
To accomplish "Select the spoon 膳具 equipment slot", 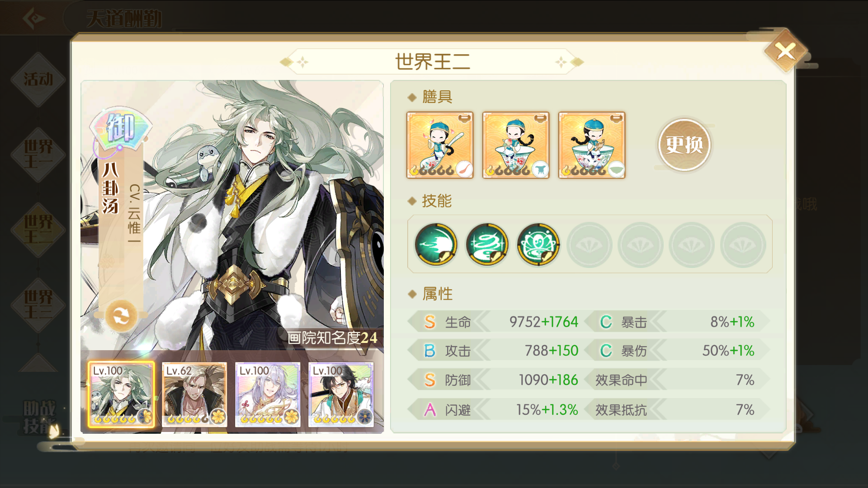I will 440,145.
